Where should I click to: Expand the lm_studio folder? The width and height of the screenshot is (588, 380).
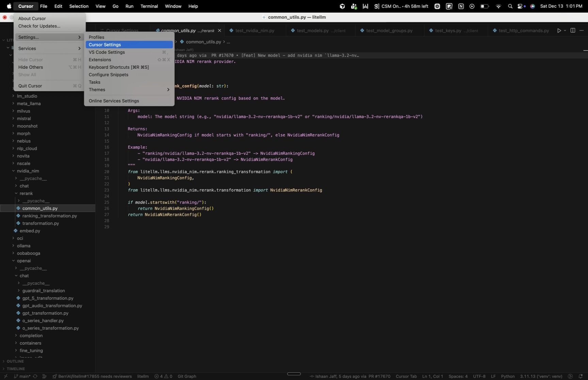pos(13,96)
